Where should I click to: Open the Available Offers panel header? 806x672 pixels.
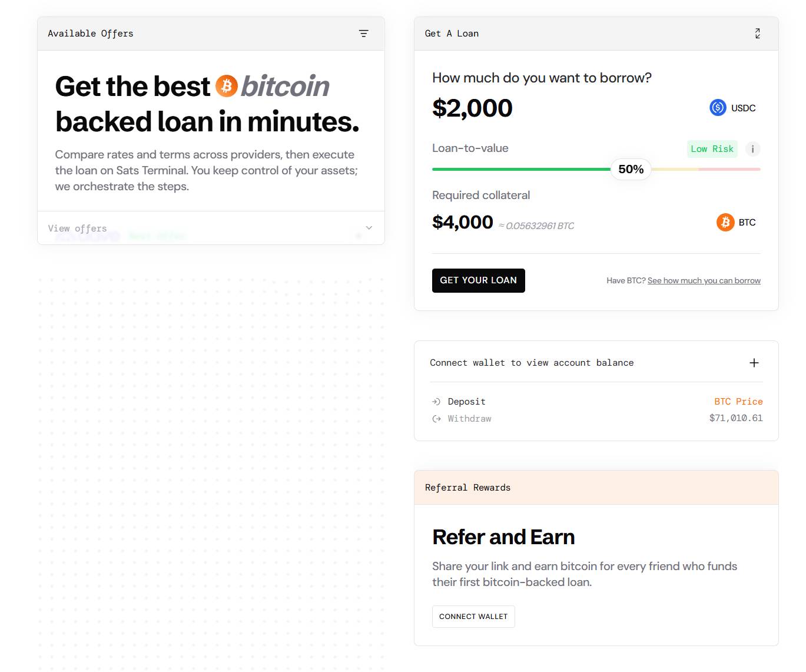90,34
